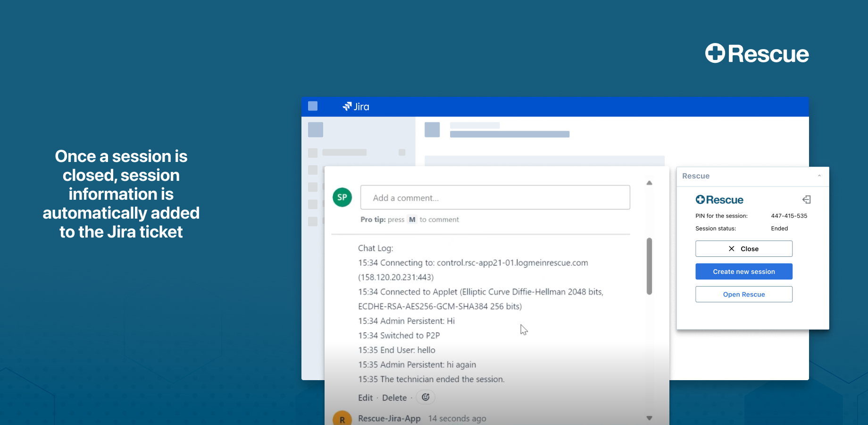
Task: Click the '15:35 The technician ended the session.' line
Action: [431, 379]
